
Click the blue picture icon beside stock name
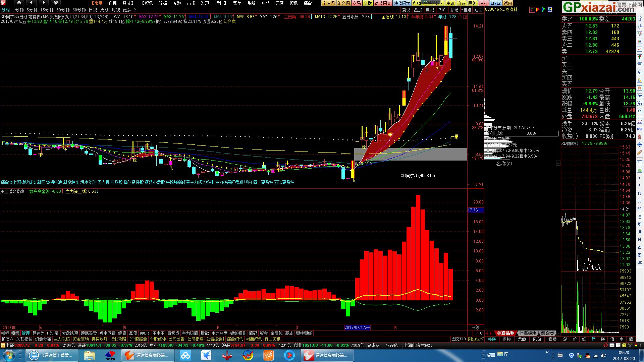click(x=550, y=10)
